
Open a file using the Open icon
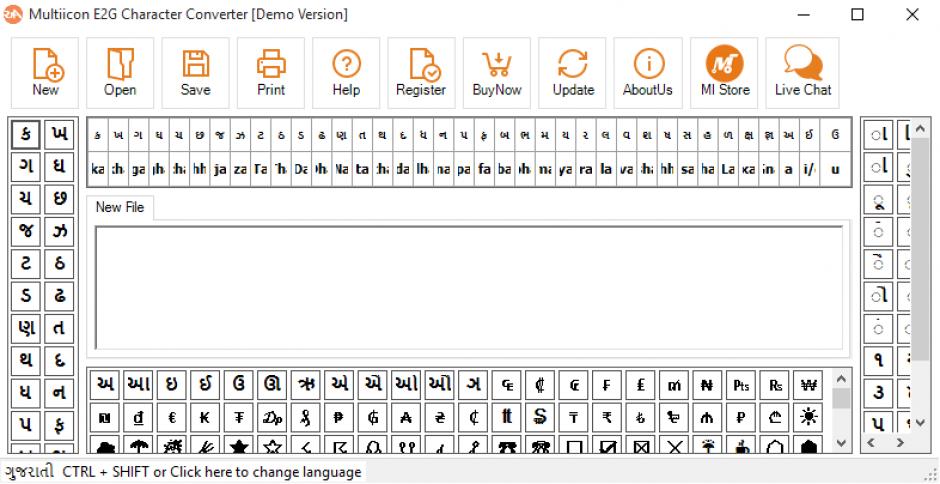(x=120, y=73)
